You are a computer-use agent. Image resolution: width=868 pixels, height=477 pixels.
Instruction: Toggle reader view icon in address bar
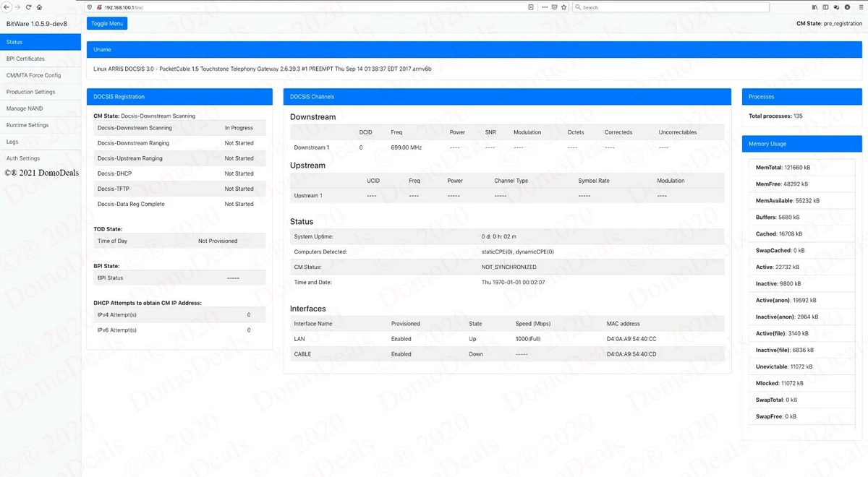pyautogui.click(x=531, y=7)
